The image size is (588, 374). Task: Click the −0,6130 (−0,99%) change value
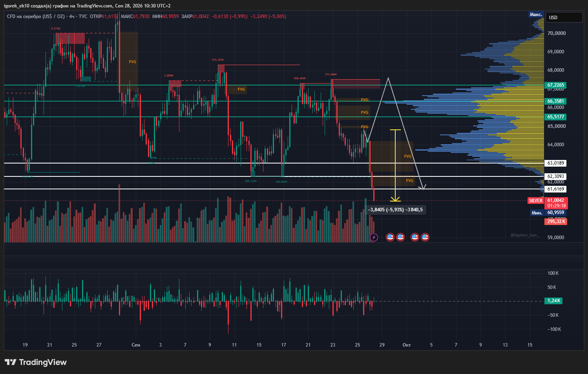[230, 16]
